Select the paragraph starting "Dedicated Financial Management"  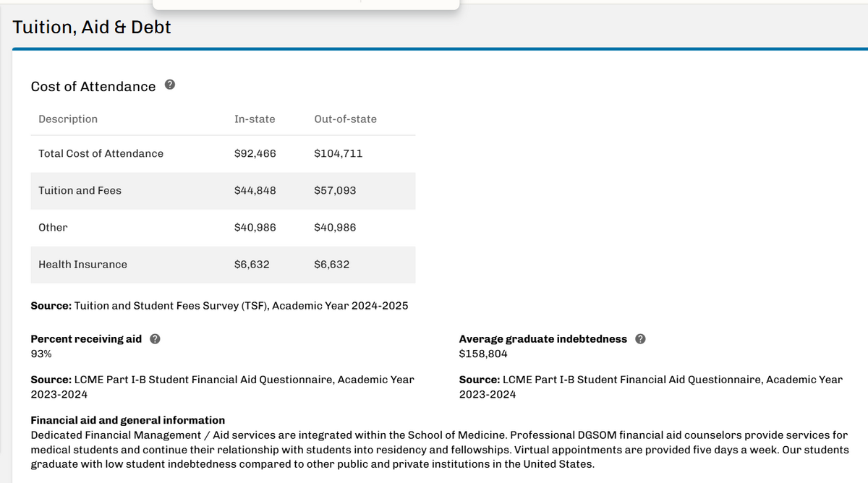click(x=440, y=450)
